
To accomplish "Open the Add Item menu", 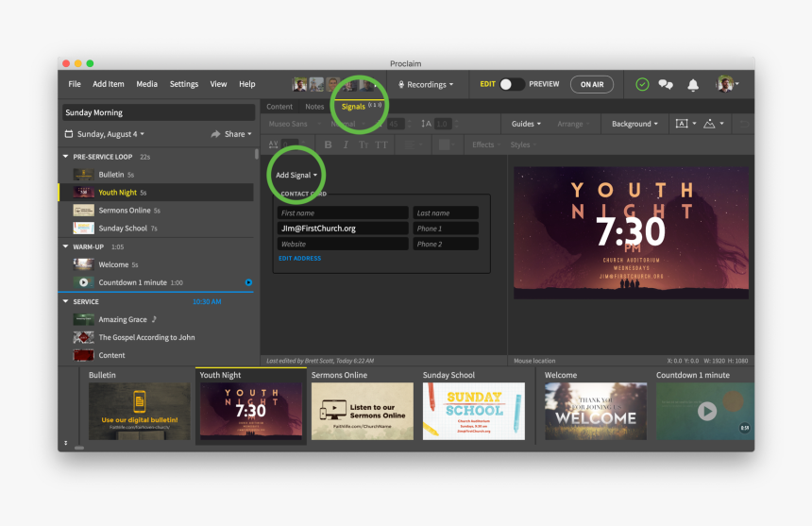I will 109,84.
